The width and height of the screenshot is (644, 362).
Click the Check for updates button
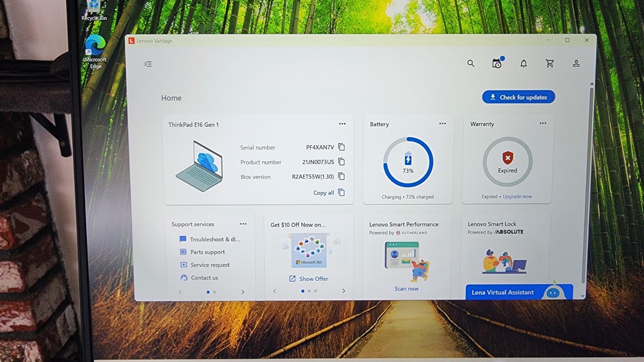[x=518, y=97]
